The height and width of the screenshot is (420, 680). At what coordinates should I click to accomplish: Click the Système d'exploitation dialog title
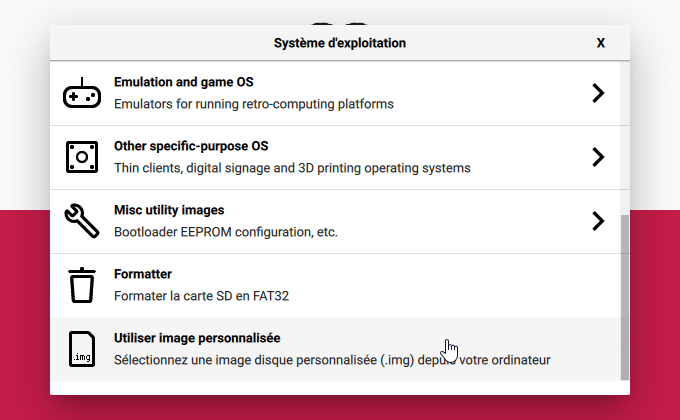click(x=340, y=43)
